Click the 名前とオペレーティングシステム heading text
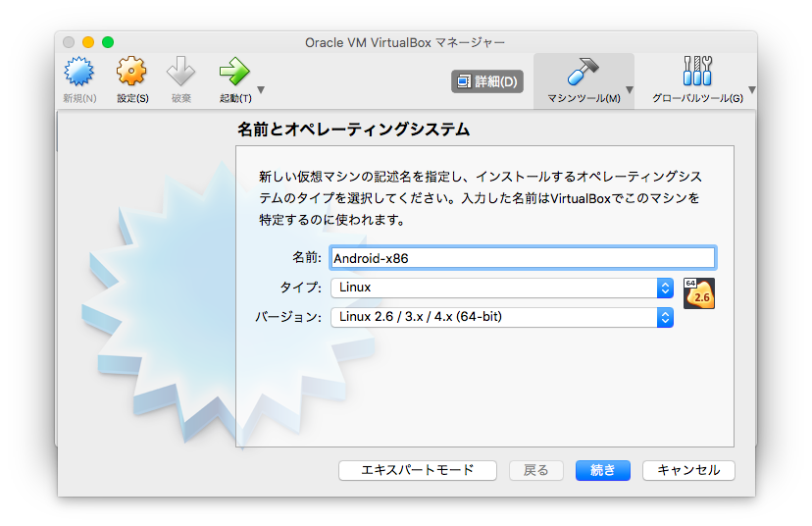The image size is (812, 526). [x=354, y=129]
